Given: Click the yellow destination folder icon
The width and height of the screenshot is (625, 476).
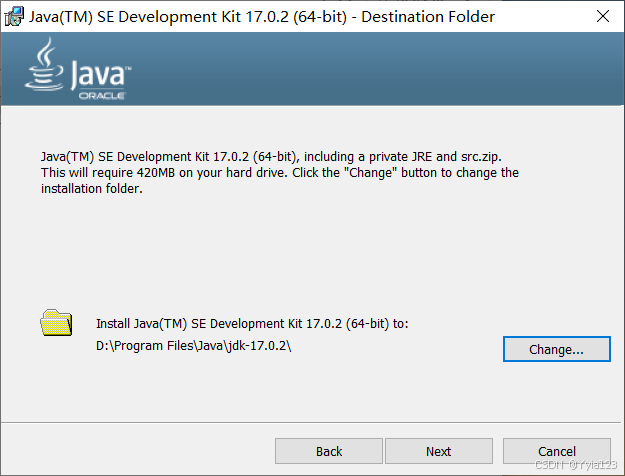Looking at the screenshot, I should (x=56, y=323).
